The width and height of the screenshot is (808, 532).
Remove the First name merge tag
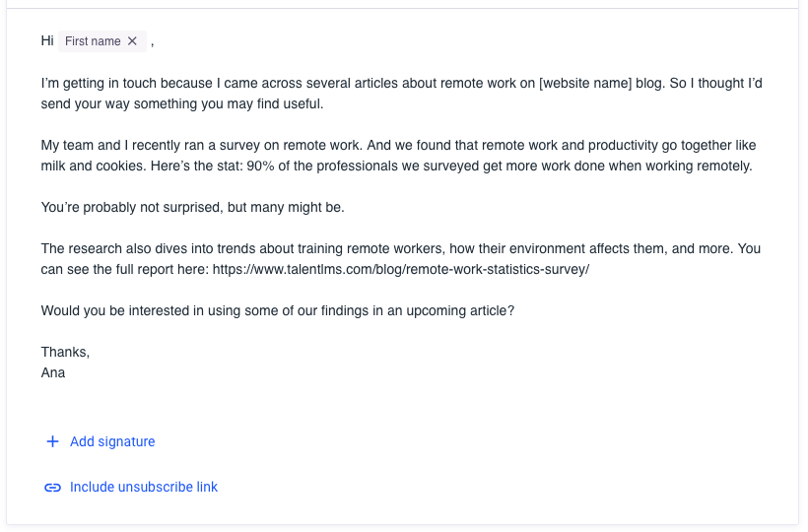(x=133, y=41)
